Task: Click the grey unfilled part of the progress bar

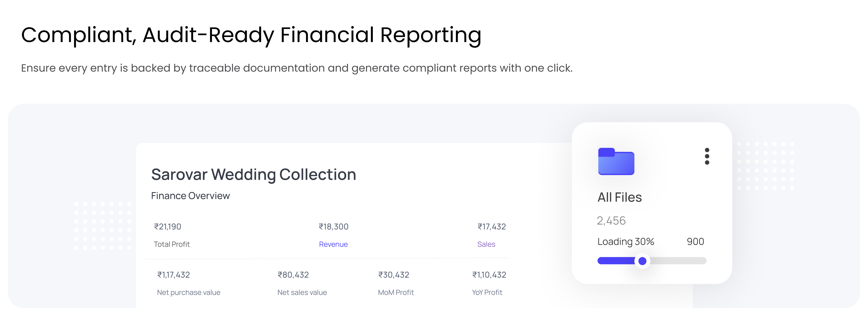Action: click(x=677, y=261)
